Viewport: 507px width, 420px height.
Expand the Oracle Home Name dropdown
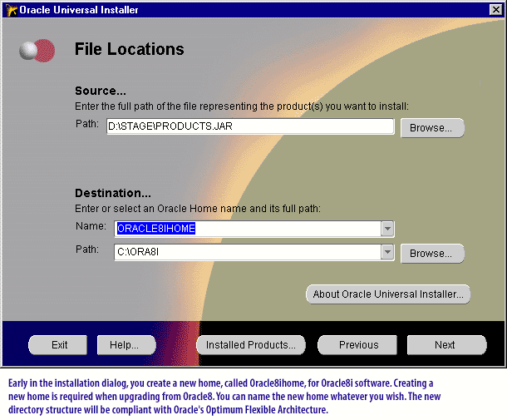coord(387,229)
